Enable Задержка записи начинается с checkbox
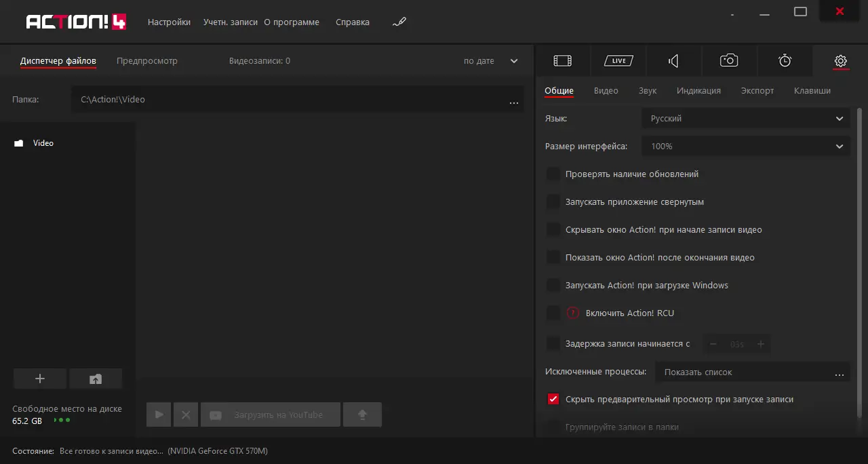868x464 pixels. click(553, 344)
